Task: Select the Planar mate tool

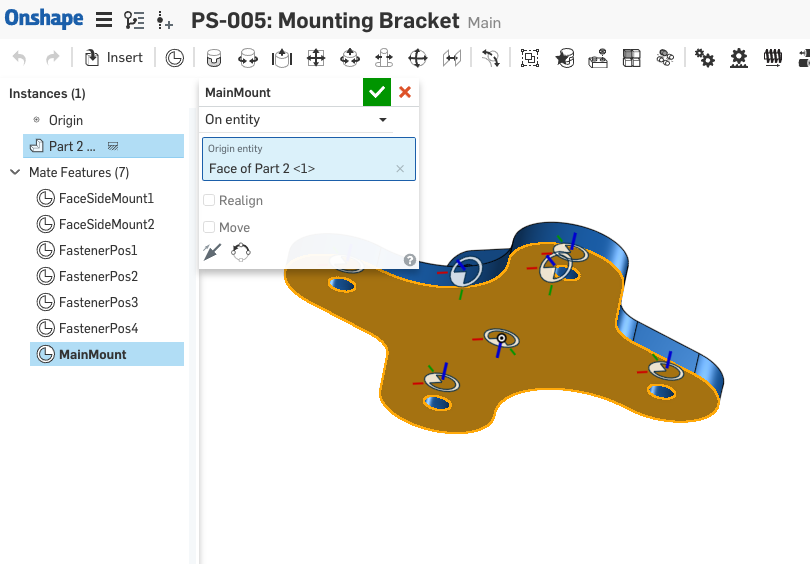Action: 316,57
